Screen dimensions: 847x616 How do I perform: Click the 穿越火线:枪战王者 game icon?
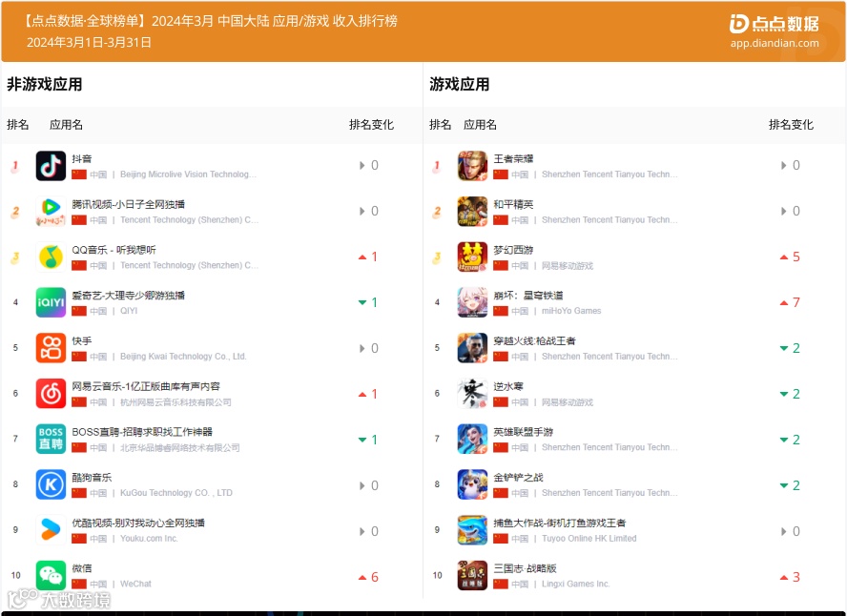(x=472, y=348)
